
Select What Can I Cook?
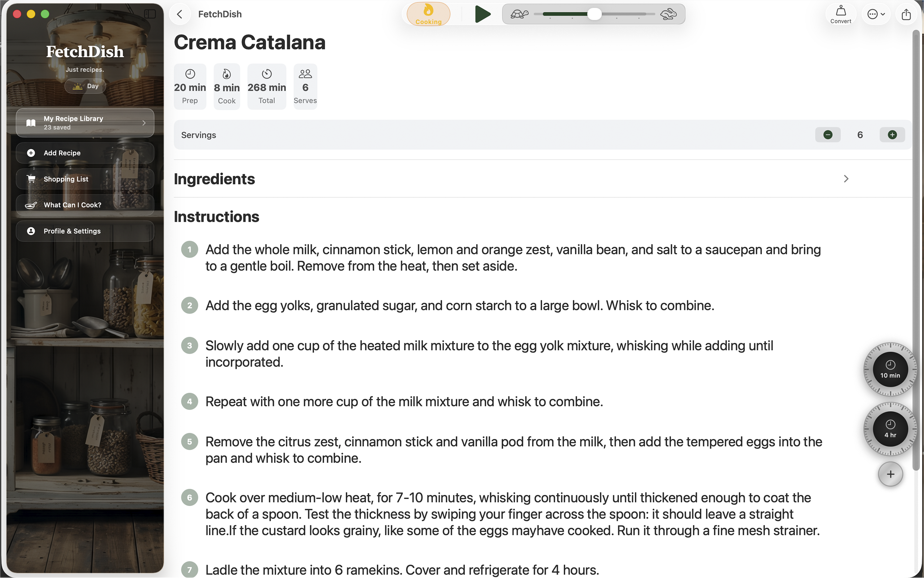click(85, 205)
